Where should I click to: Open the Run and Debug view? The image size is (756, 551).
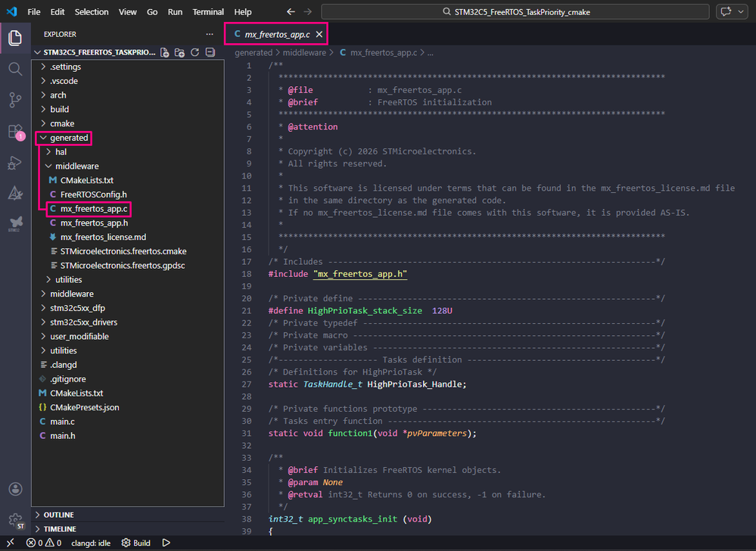[x=15, y=163]
